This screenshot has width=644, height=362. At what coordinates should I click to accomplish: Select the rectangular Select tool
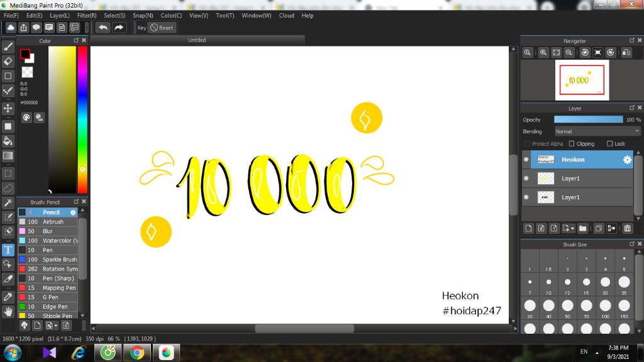8,173
